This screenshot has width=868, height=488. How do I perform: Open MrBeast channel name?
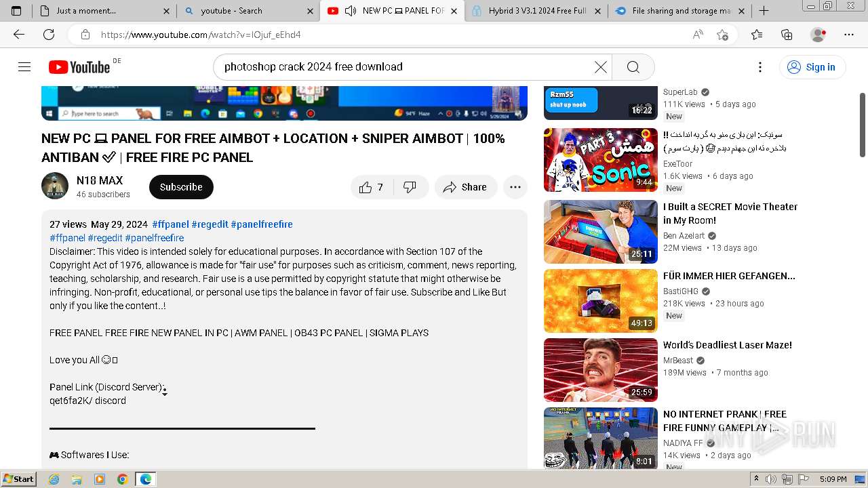click(x=678, y=361)
